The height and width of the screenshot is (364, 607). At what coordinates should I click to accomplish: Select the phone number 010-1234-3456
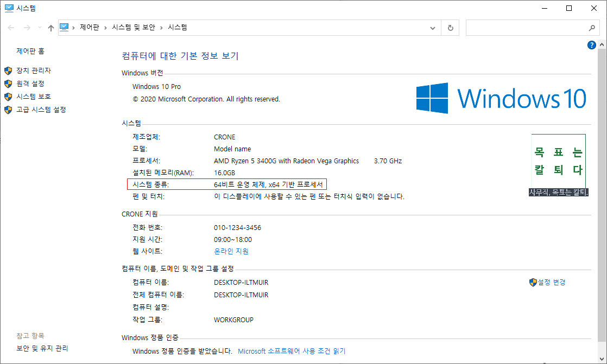pyautogui.click(x=237, y=227)
